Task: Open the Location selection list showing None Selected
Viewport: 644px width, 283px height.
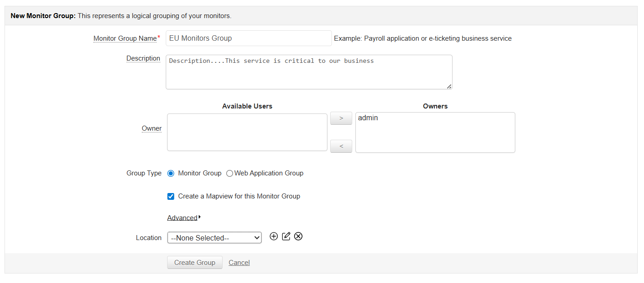Action: click(x=214, y=237)
